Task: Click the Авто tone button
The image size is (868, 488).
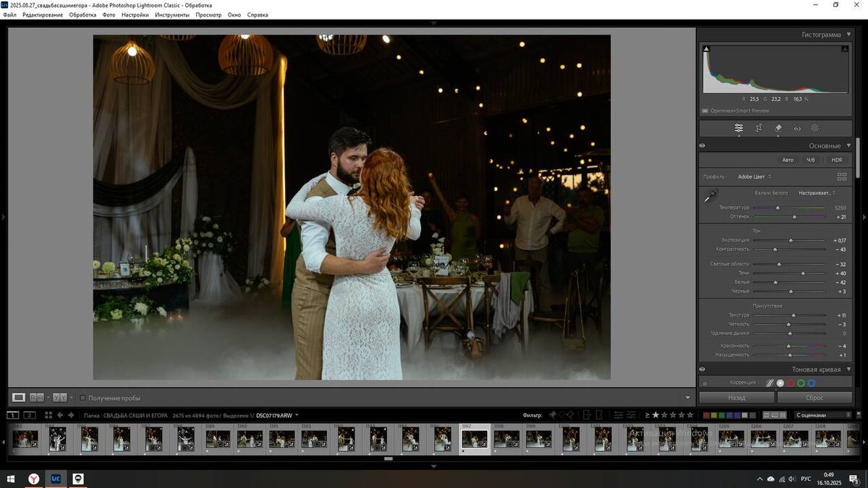Action: point(788,160)
